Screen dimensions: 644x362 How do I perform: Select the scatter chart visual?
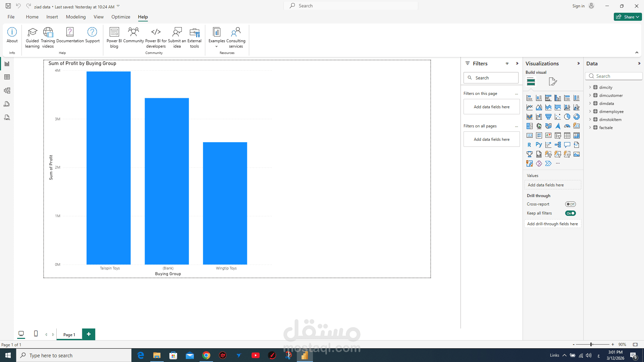557,117
